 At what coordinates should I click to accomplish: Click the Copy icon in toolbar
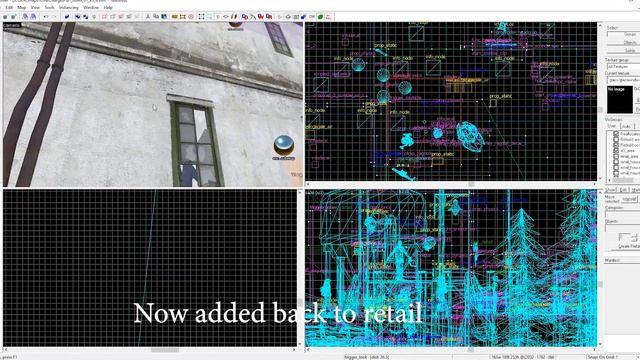[156, 17]
